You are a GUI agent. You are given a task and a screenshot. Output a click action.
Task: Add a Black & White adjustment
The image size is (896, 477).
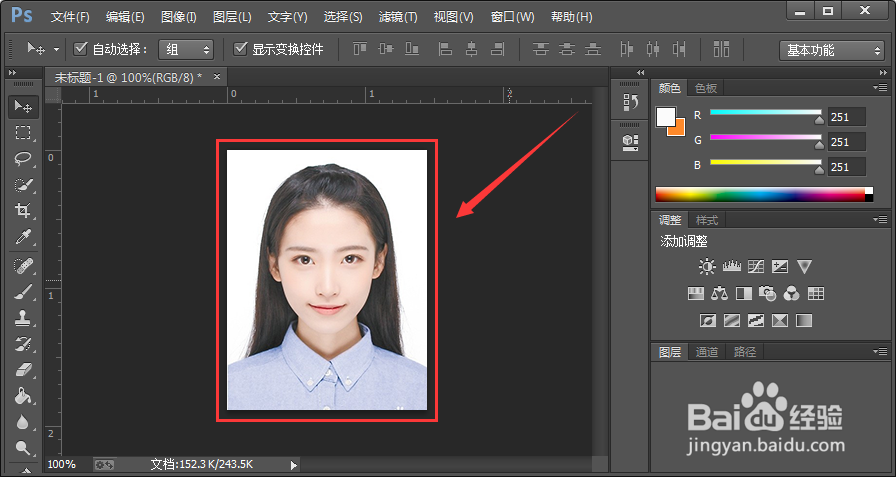click(x=744, y=294)
